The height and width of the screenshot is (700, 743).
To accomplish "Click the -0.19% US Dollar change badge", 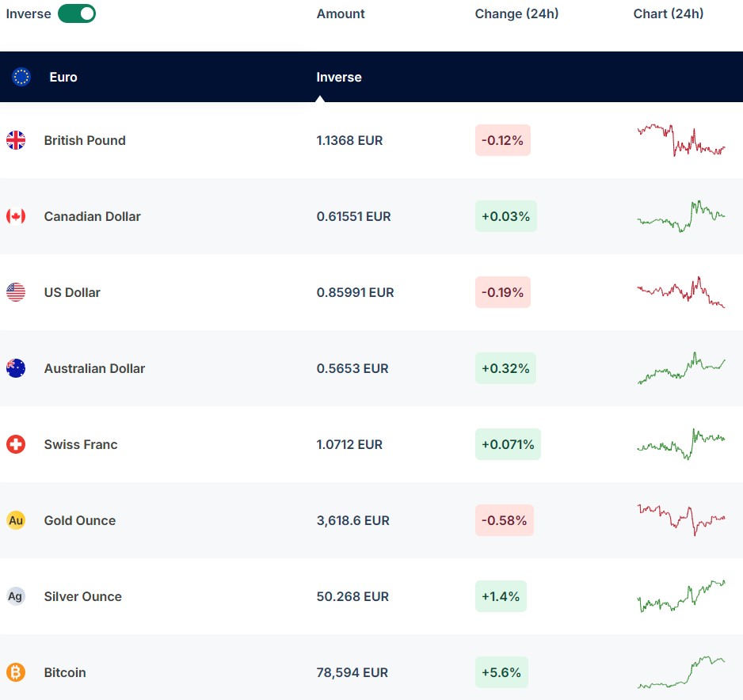I will click(502, 292).
